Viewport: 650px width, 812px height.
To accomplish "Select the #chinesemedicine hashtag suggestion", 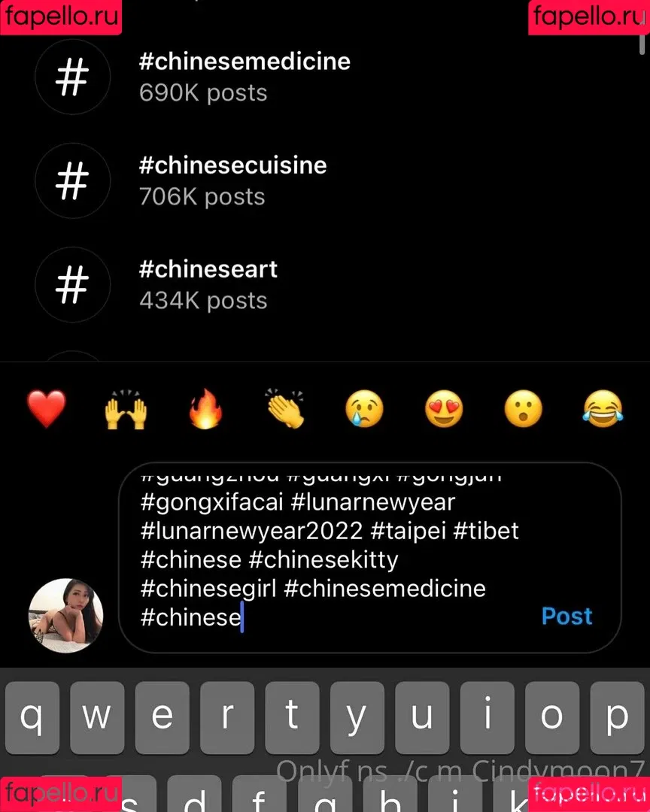I will tap(245, 75).
